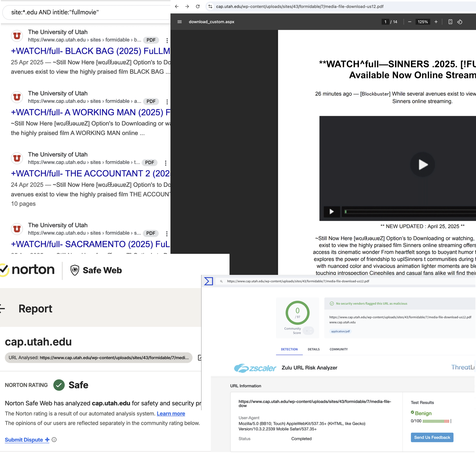Screen dimensions: 476x455
Task: Rotate the PDF counterclockwise
Action: click(x=460, y=22)
